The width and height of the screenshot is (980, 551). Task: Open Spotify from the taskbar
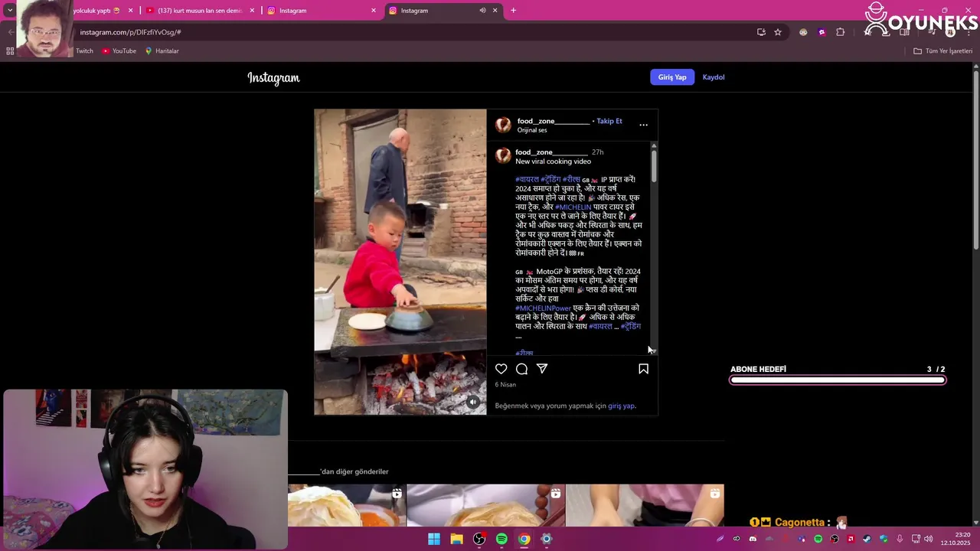501,539
